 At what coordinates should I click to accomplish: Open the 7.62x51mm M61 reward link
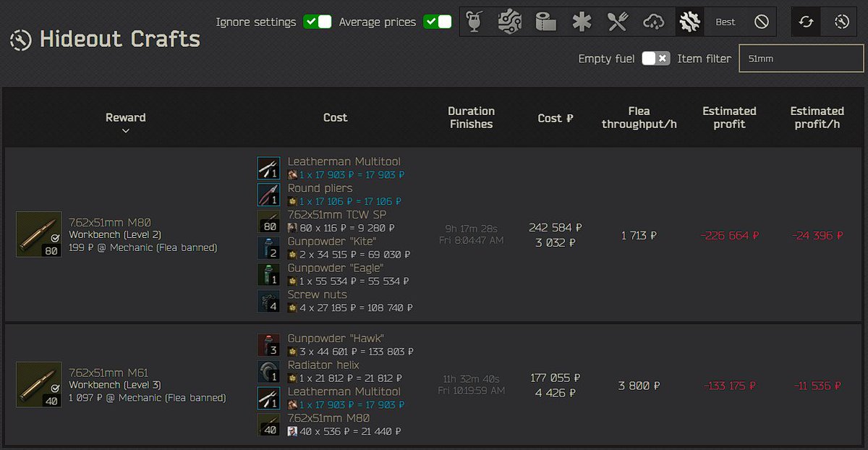point(109,373)
